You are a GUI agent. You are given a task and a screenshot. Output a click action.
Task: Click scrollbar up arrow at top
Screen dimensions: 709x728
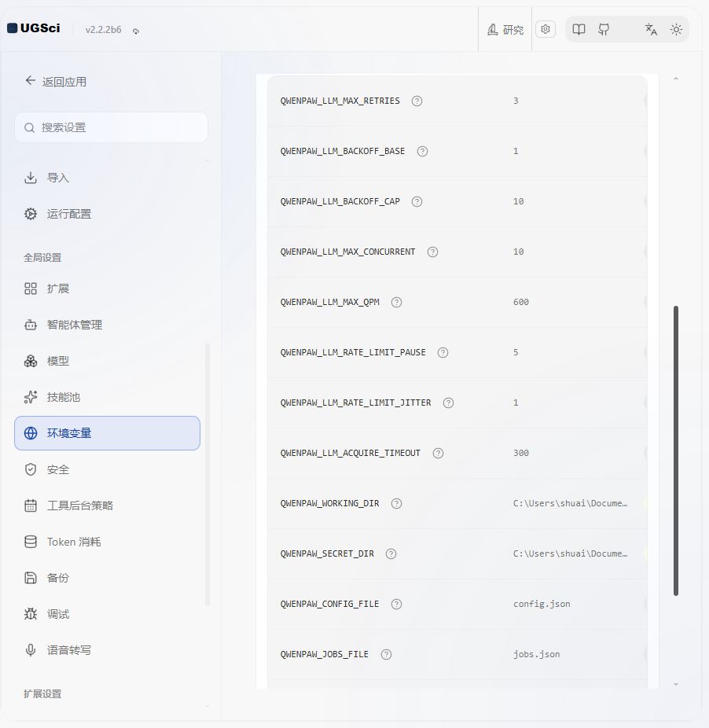tap(676, 79)
